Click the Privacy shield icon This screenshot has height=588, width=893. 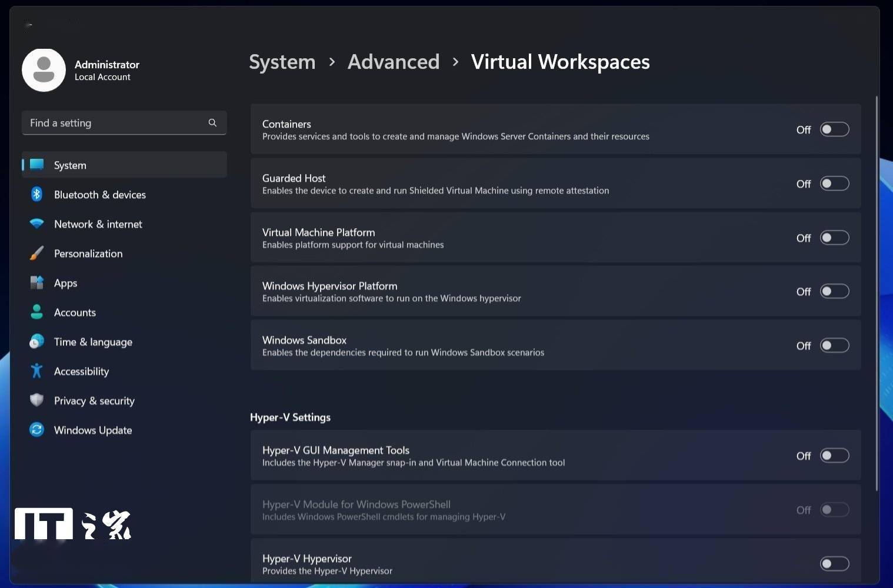click(36, 400)
